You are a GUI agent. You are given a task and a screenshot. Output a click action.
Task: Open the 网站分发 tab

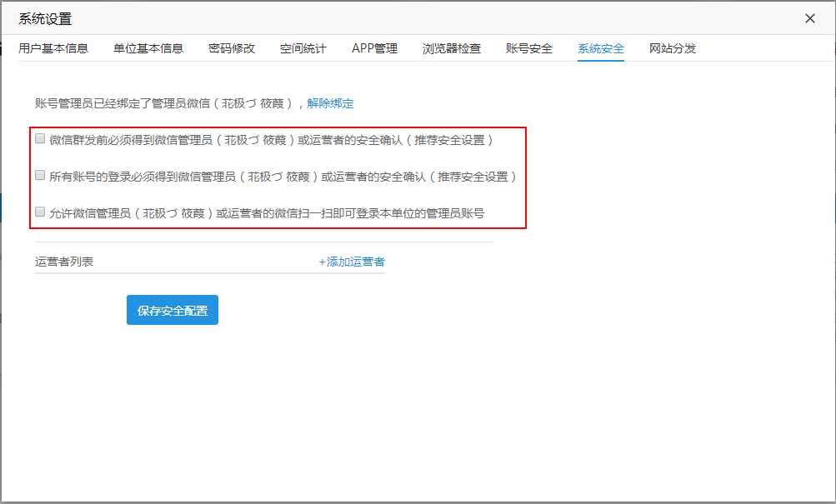click(673, 48)
